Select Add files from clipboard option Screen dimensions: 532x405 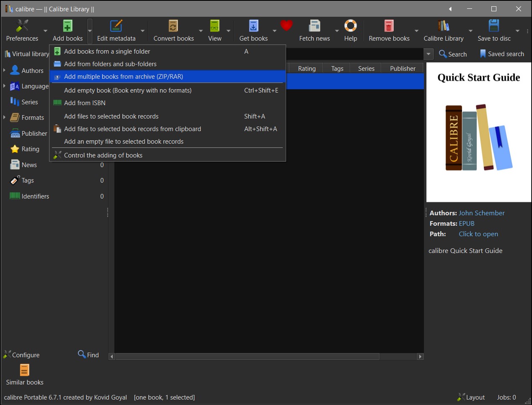(168, 129)
